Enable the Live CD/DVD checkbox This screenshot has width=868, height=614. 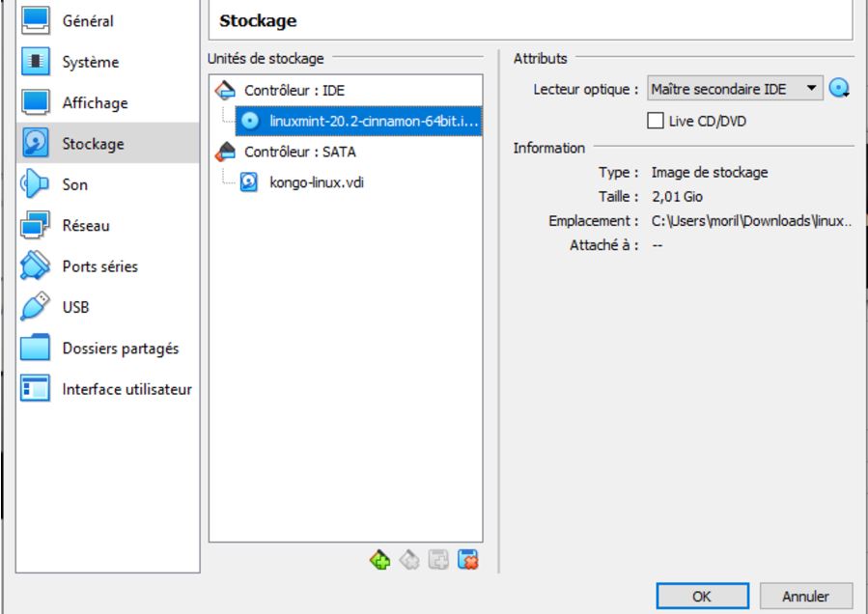656,122
